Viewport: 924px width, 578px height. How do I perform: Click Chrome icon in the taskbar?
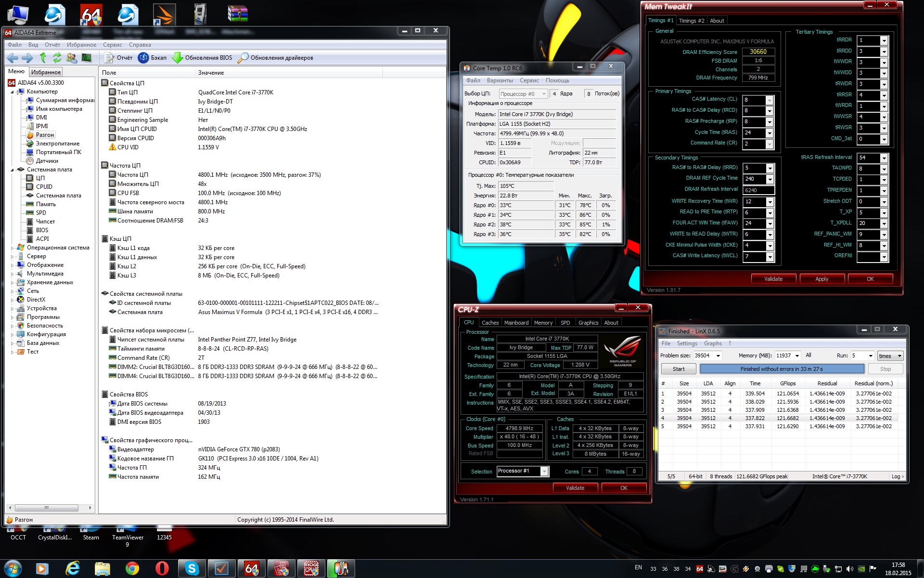coord(132,568)
